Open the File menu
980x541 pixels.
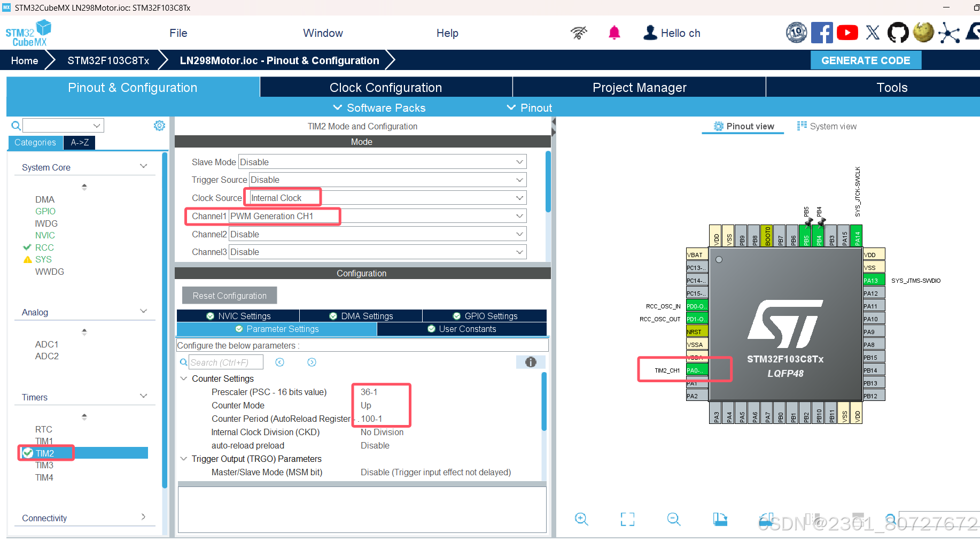click(178, 33)
